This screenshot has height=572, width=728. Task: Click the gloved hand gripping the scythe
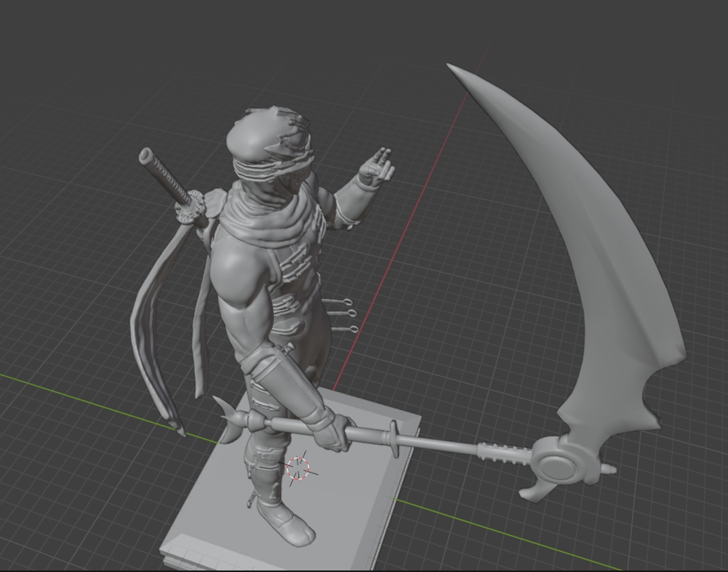[x=332, y=430]
